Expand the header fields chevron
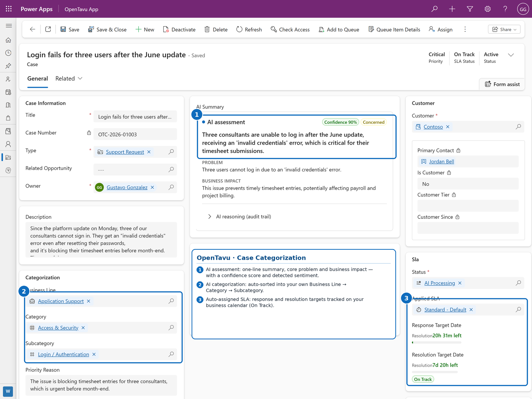Screen dimensions: 532x399 (511, 55)
